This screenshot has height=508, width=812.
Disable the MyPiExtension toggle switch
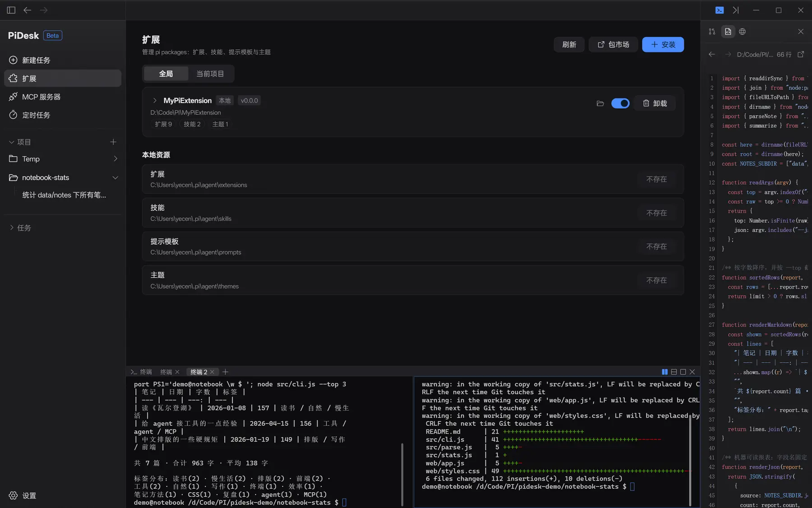(x=620, y=103)
